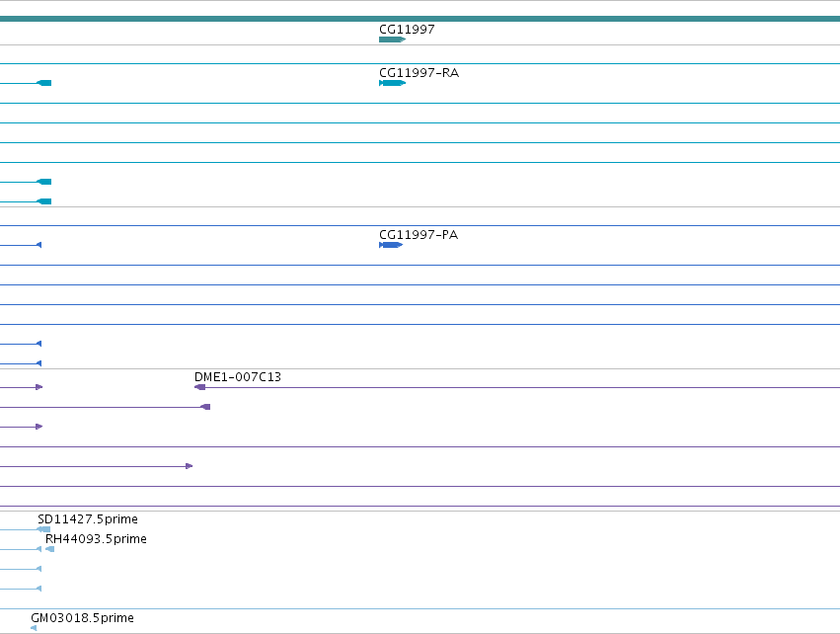The image size is (840, 634).
Task: Select the GM03018.5prime arrowhead glyph
Action: point(34,628)
